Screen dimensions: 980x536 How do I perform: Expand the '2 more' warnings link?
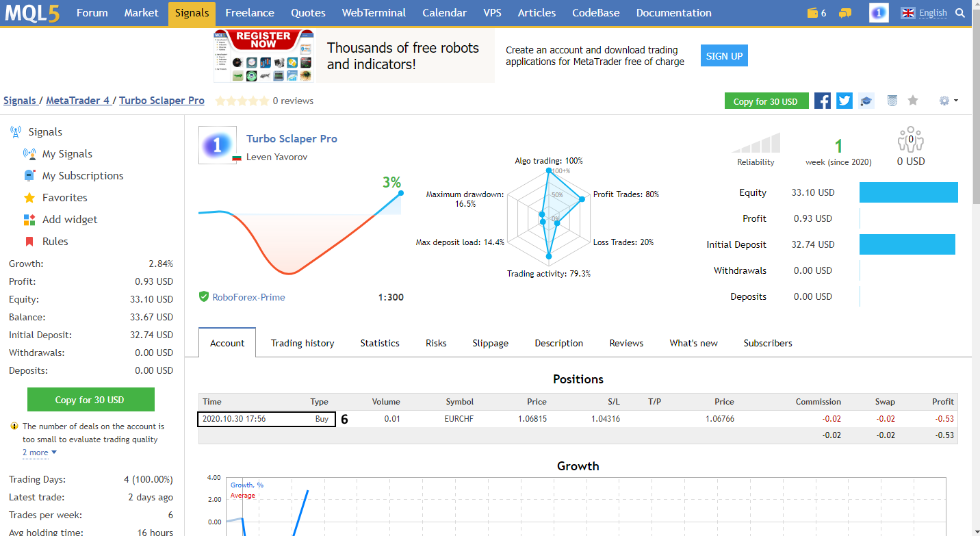click(39, 452)
